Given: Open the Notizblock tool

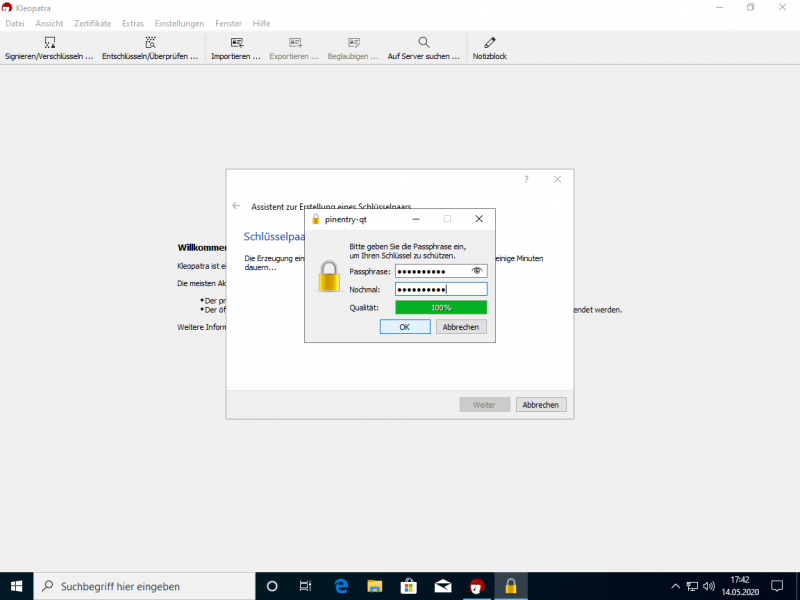Looking at the screenshot, I should (490, 43).
